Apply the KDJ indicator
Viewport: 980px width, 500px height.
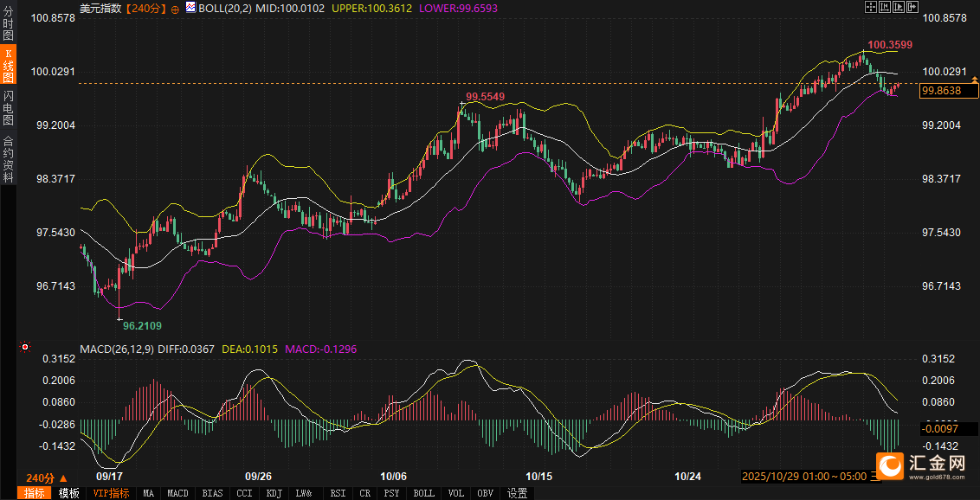(274, 493)
